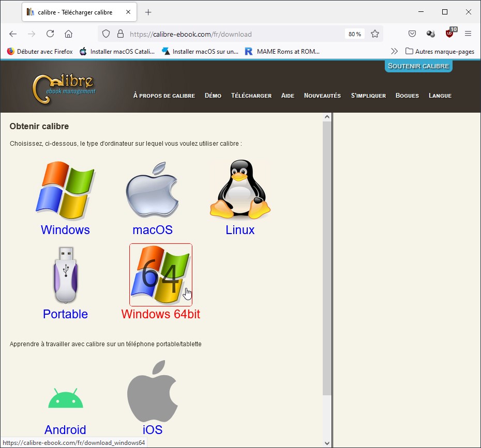Reload the page using refresh button
This screenshot has height=448, width=481.
(x=50, y=34)
